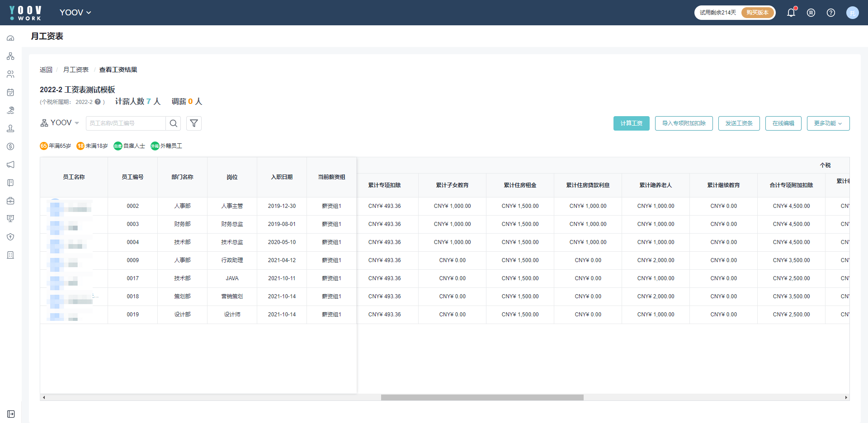
Task: Click the horizontal scrollbar thumb
Action: 482,398
